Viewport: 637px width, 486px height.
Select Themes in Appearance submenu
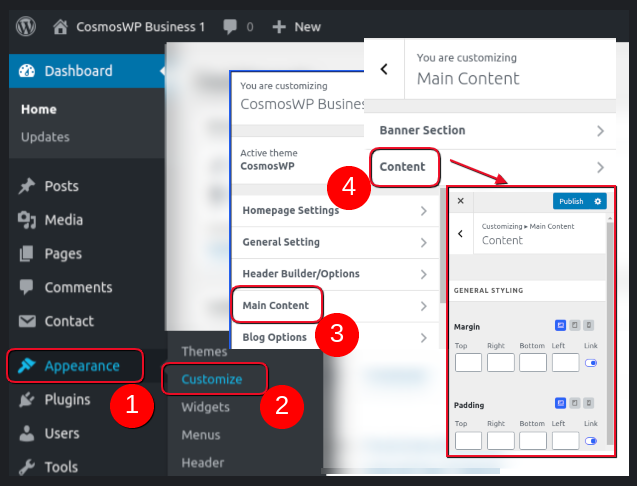point(204,351)
